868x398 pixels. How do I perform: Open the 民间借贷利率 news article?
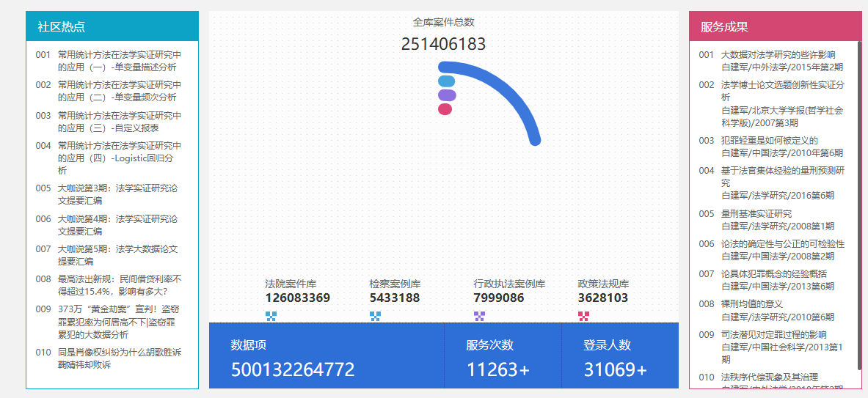click(x=119, y=285)
